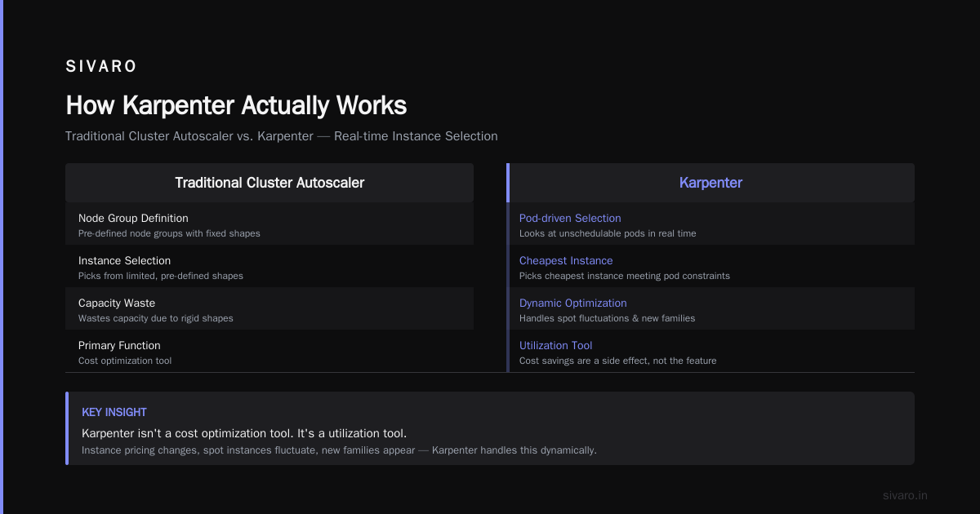Click 'Pre-defined node groups with fixed shapes'
This screenshot has width=980, height=514.
pos(169,233)
